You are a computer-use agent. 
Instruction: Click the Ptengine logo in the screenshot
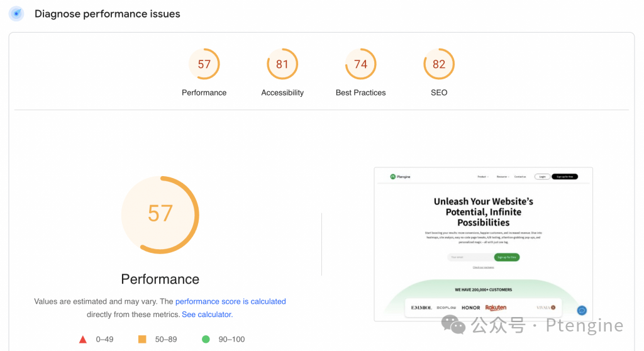tap(400, 177)
